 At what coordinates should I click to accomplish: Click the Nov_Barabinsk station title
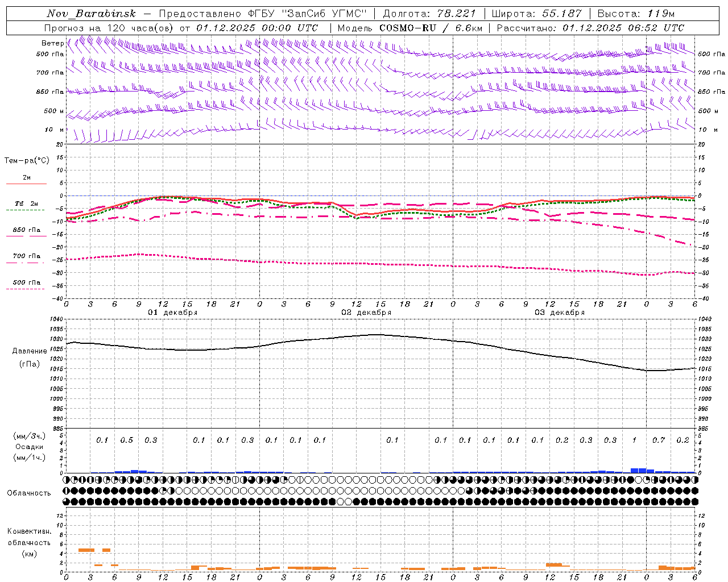(91, 14)
